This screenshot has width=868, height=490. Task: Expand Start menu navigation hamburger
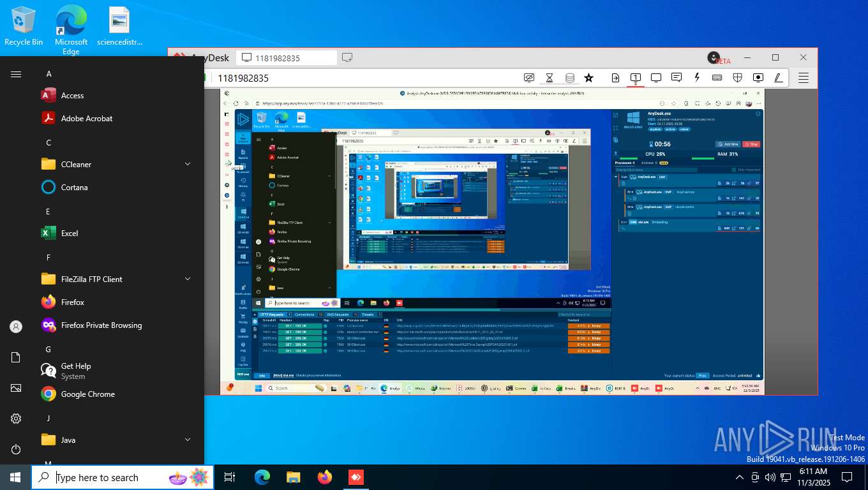(16, 74)
